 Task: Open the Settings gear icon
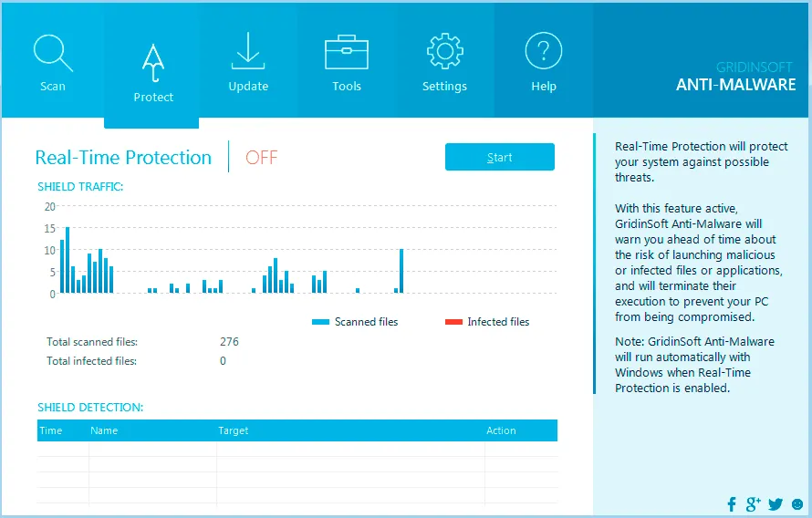445,51
